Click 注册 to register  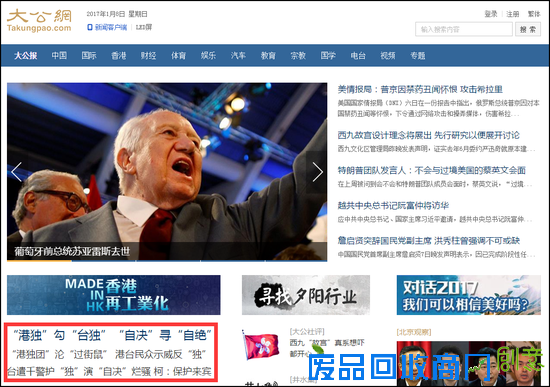(x=512, y=14)
